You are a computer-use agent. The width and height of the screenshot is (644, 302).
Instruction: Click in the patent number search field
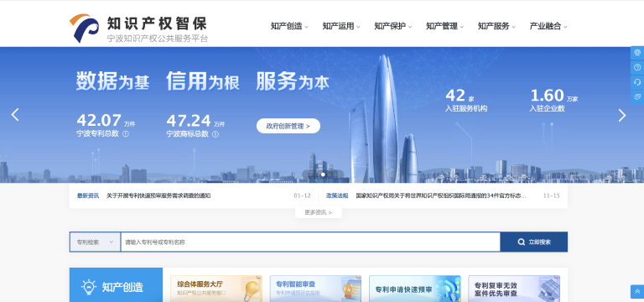pyautogui.click(x=310, y=242)
